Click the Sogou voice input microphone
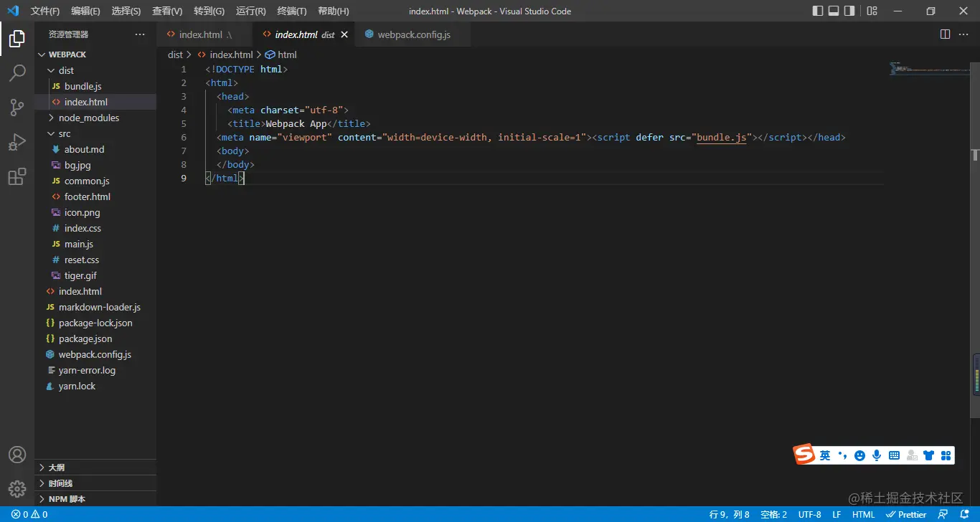This screenshot has height=522, width=980. 877,455
